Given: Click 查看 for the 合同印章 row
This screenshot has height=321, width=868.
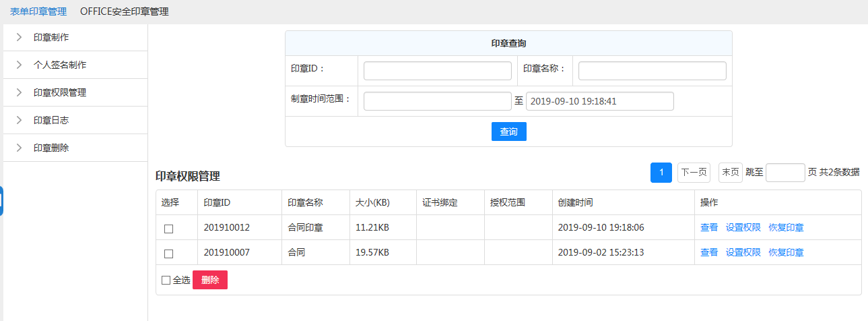Looking at the screenshot, I should point(709,228).
